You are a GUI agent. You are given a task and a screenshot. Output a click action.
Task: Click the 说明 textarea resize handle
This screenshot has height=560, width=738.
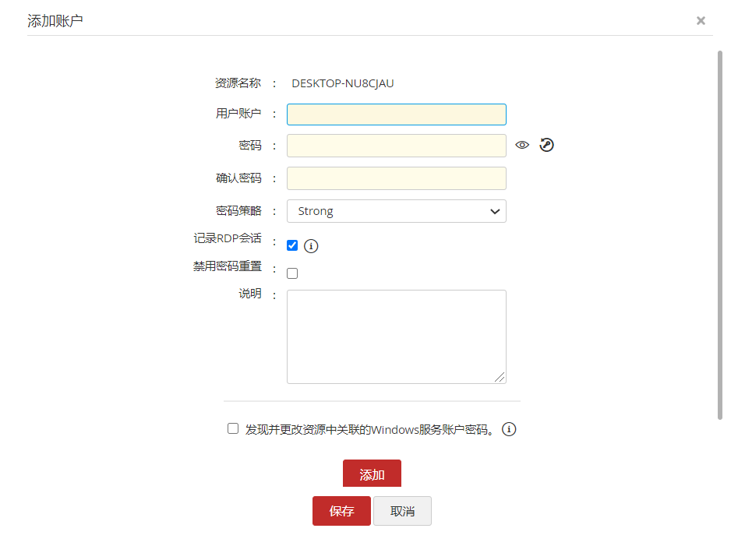pyautogui.click(x=500, y=377)
